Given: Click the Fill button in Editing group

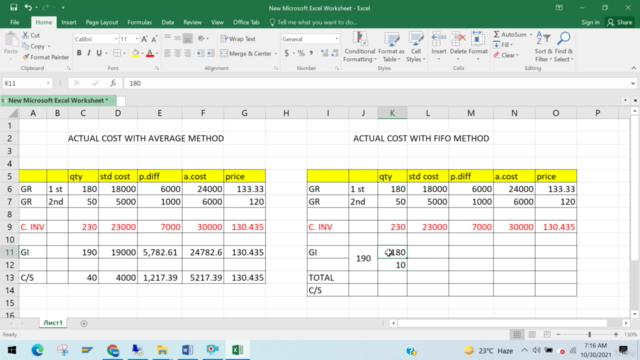Looking at the screenshot, I should (503, 45).
